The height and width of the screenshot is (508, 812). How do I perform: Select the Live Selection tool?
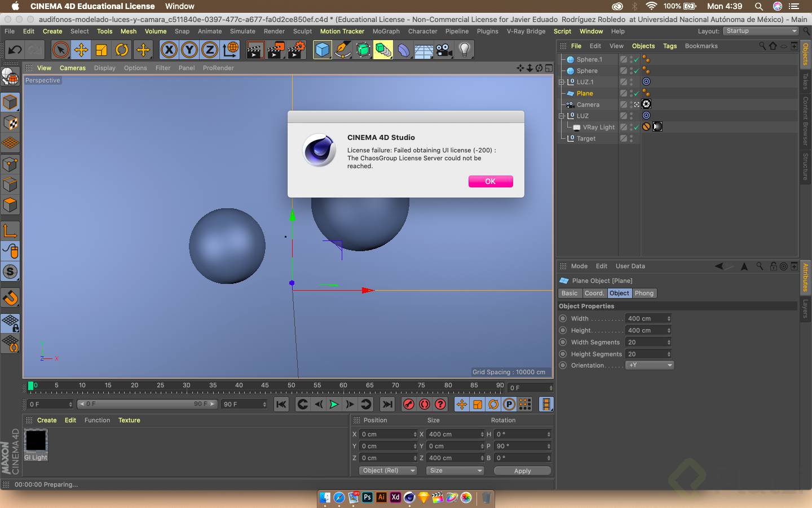tap(60, 50)
